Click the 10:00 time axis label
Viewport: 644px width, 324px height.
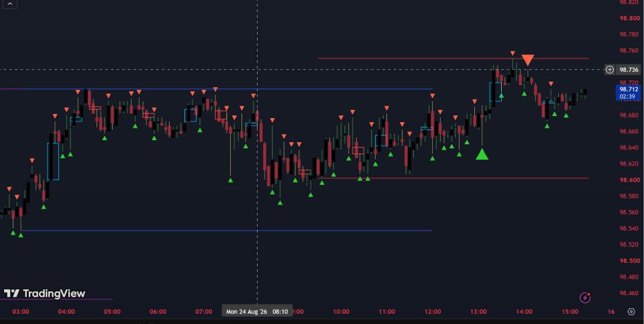pyautogui.click(x=341, y=312)
